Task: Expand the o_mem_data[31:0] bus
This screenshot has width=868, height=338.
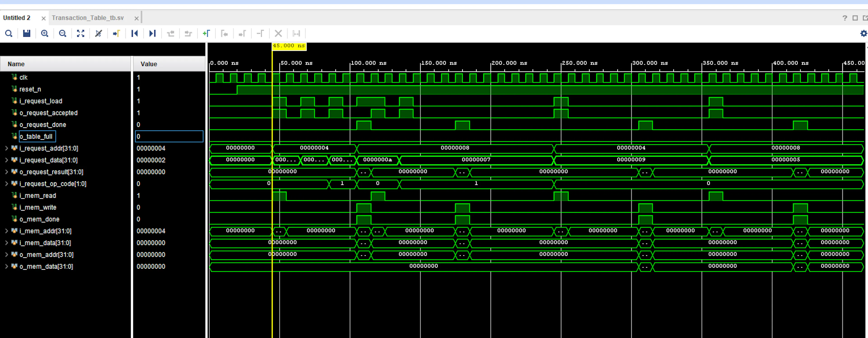Action: click(x=6, y=266)
